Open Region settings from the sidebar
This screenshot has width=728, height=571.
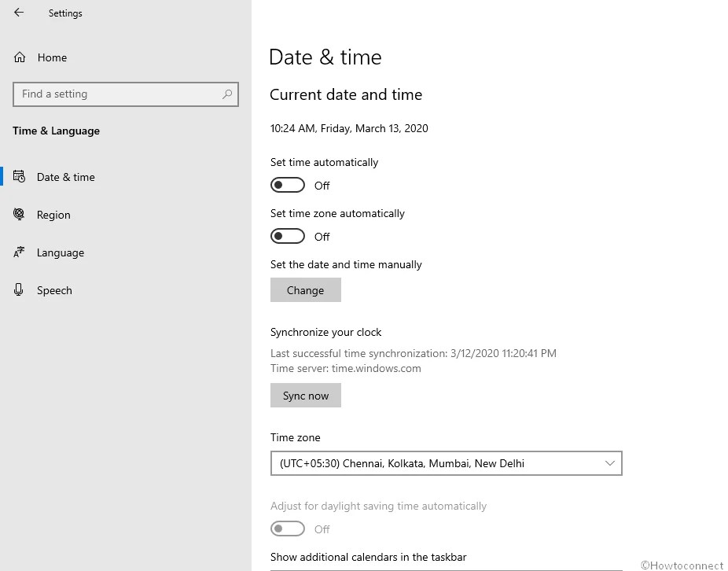(x=53, y=214)
